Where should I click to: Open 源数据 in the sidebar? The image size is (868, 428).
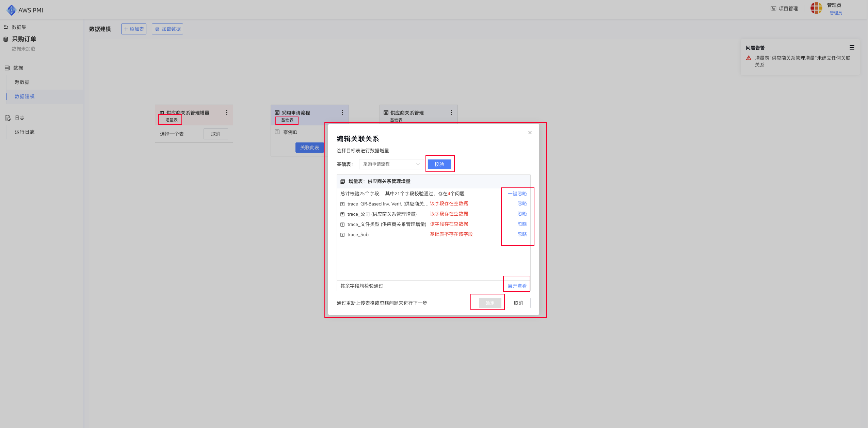[x=22, y=82]
